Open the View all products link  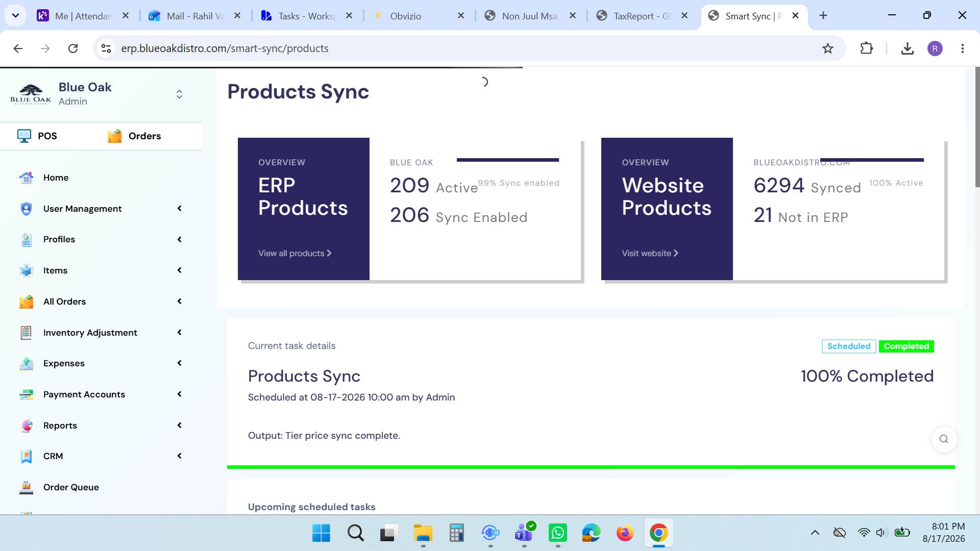pos(295,253)
